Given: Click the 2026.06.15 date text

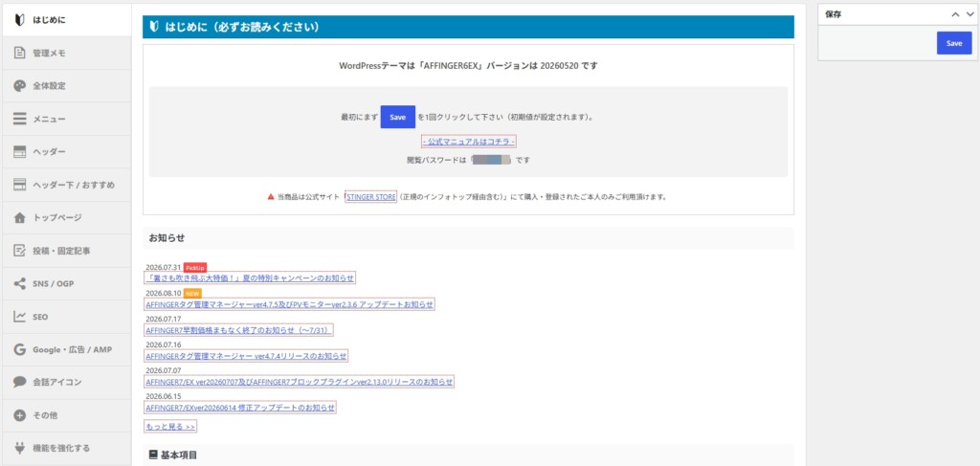Looking at the screenshot, I should point(163,397).
